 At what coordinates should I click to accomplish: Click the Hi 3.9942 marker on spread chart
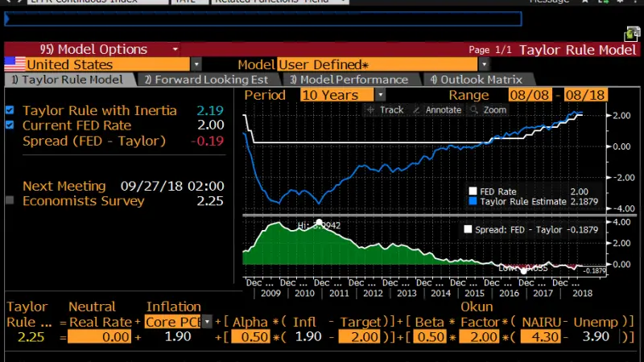(319, 223)
